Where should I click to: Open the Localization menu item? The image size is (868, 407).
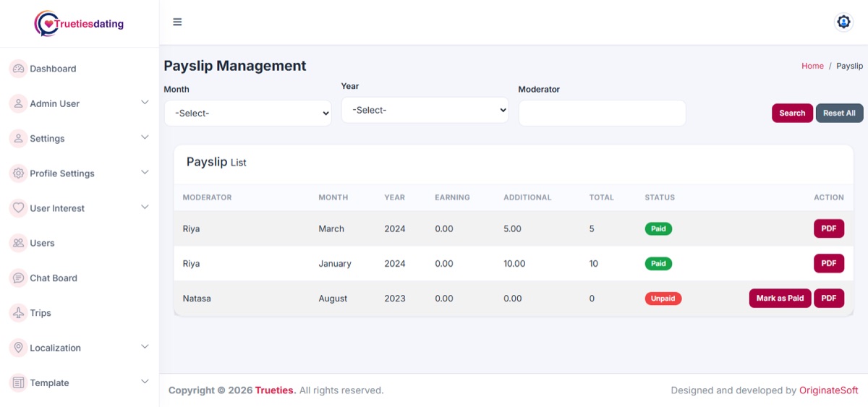(55, 348)
